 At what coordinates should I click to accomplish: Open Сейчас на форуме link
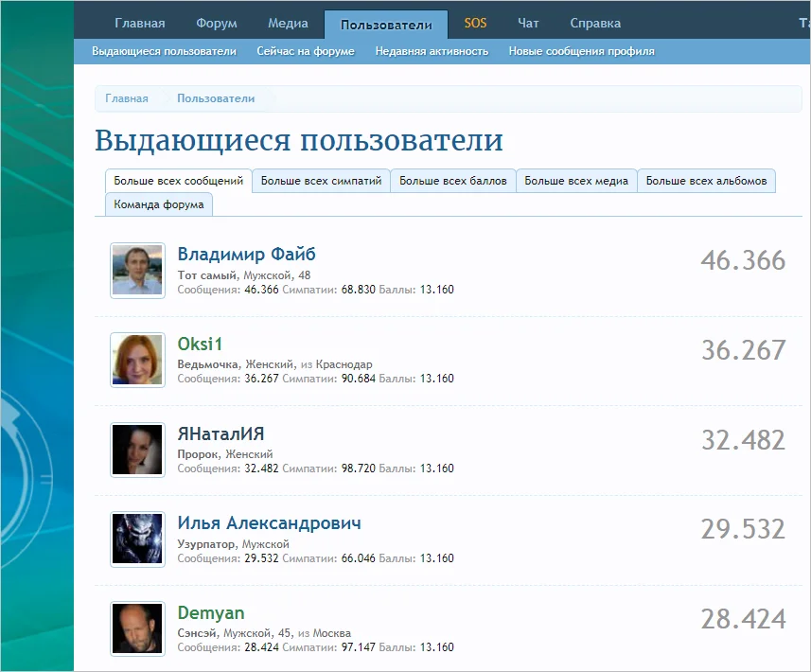coord(306,51)
